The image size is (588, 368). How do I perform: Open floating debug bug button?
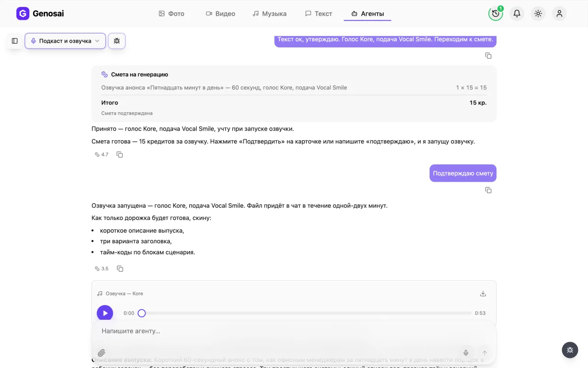click(570, 350)
